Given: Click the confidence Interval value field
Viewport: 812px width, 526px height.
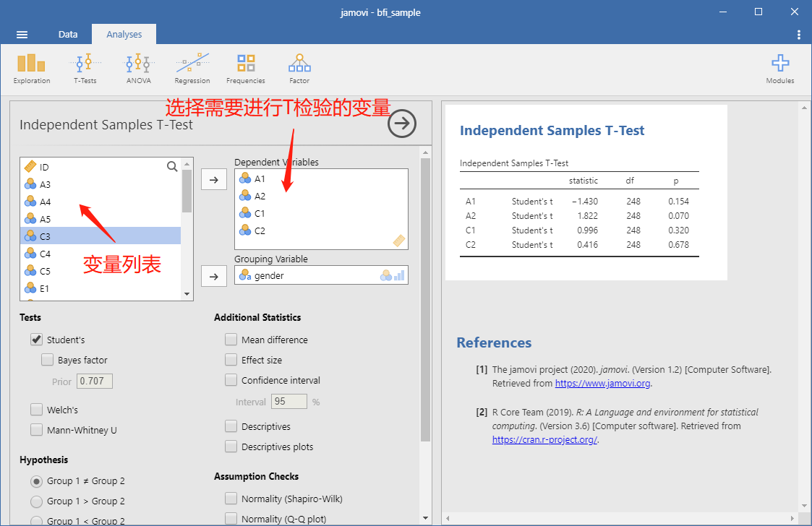Looking at the screenshot, I should click(289, 401).
